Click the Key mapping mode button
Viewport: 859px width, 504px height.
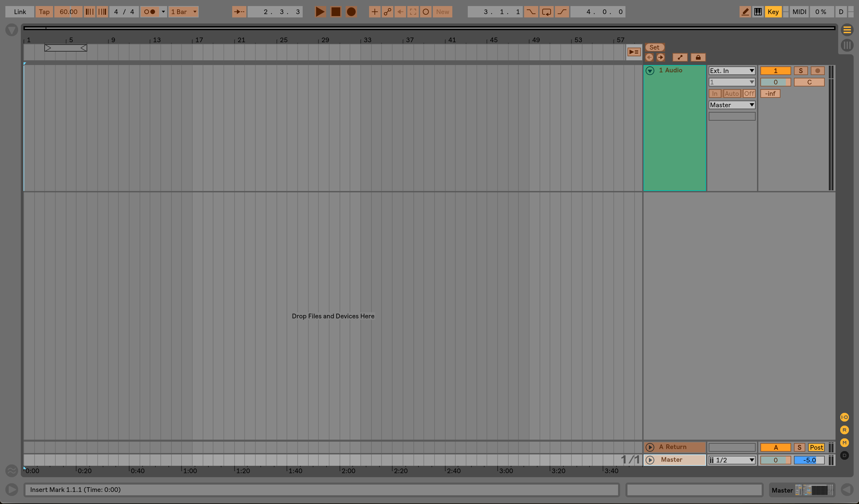pyautogui.click(x=774, y=11)
